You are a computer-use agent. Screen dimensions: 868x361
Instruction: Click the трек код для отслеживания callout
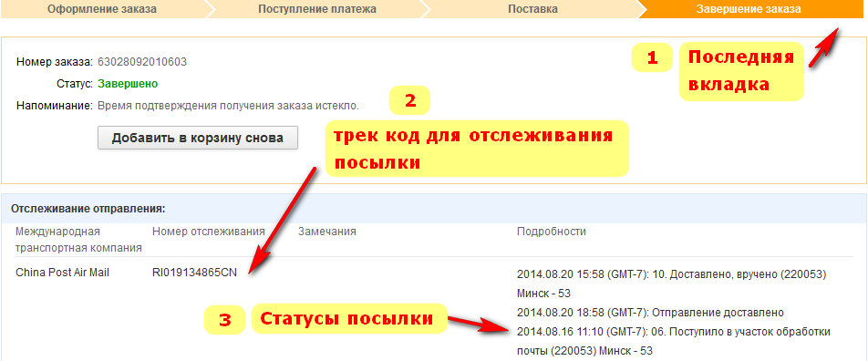477,149
